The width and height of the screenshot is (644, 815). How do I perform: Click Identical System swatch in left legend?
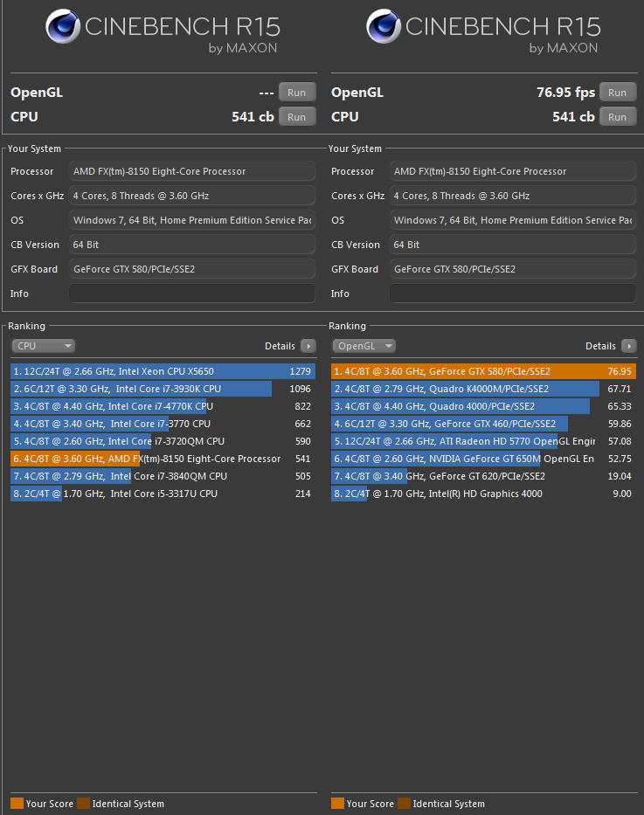[x=84, y=803]
